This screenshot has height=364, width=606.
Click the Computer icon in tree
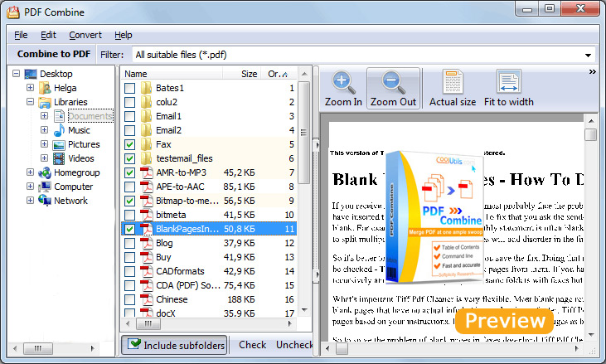tap(45, 187)
